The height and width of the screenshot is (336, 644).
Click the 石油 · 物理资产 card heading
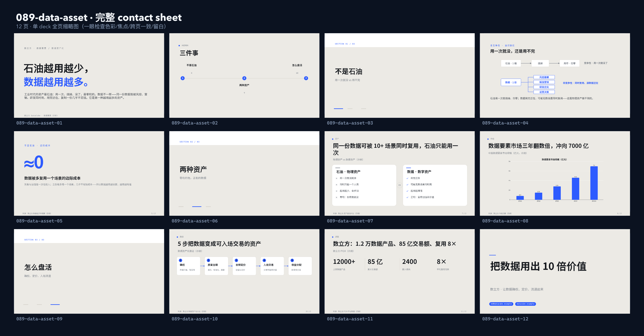348,172
